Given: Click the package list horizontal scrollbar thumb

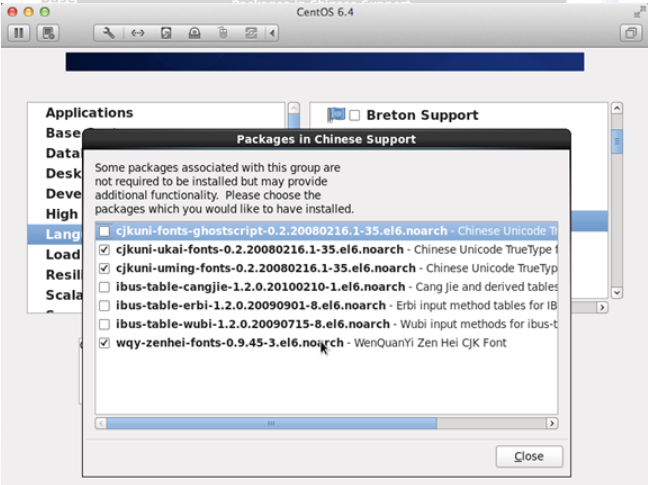Looking at the screenshot, I should 270,423.
